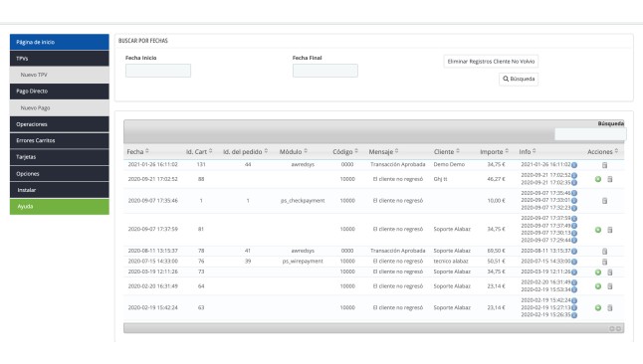This screenshot has height=364, width=643.
Task: Show info for 2020-02-19 15:26:35 entry
Action: click(x=574, y=315)
